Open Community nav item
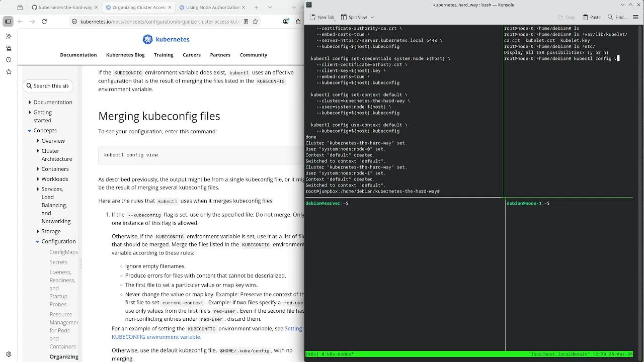 254,55
